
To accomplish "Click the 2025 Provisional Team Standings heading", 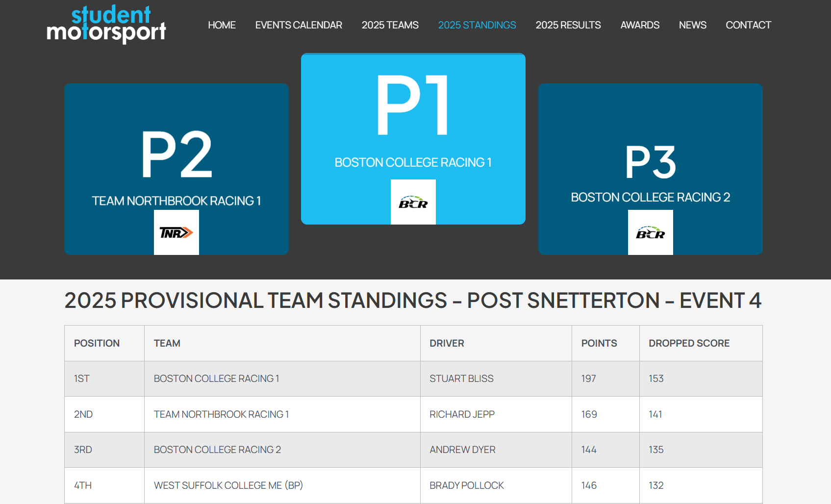I will coord(413,300).
